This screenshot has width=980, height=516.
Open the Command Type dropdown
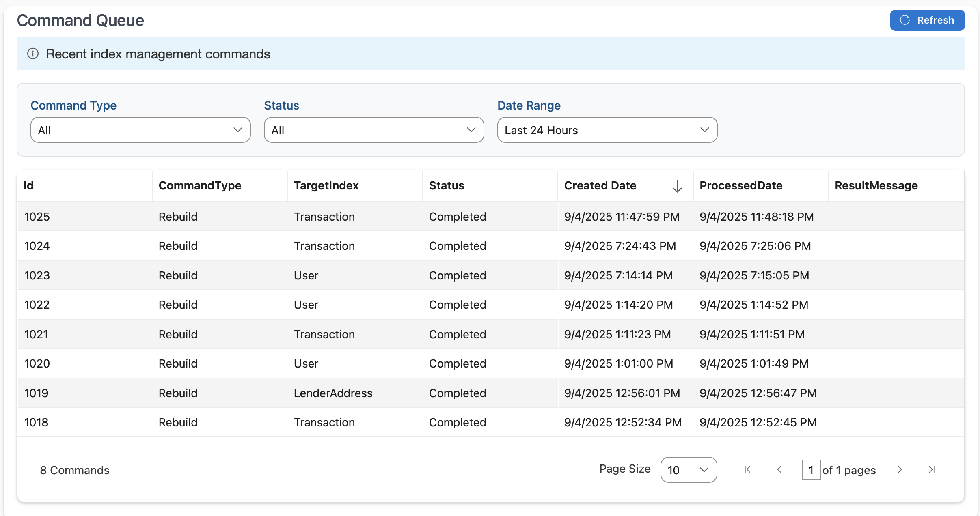point(140,130)
